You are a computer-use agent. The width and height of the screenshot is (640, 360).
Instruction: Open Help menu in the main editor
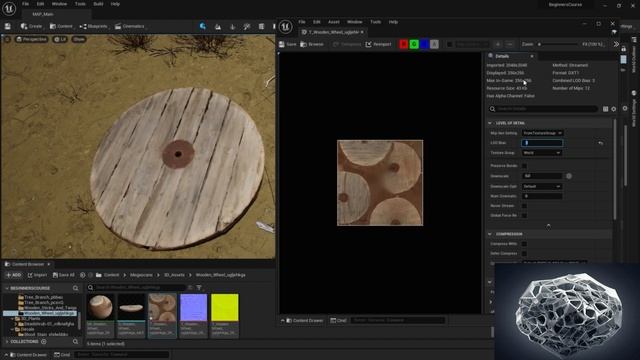(115, 4)
